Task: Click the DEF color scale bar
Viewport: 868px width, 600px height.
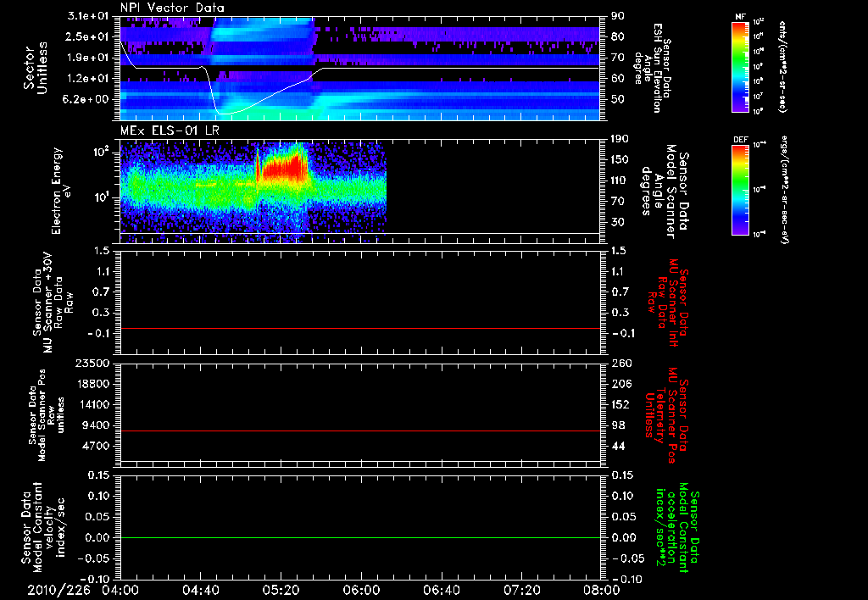Action: [740, 190]
